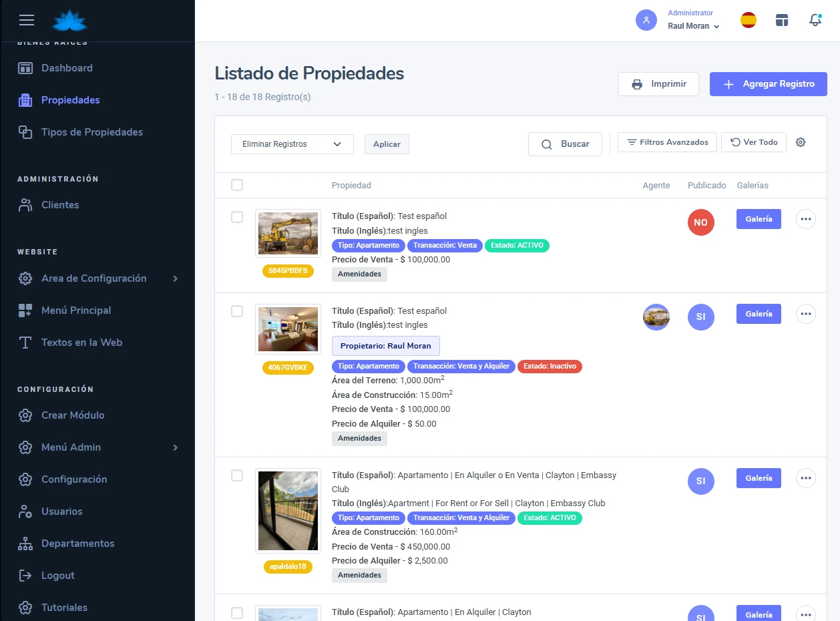
Task: Click the balcony thumbnail of apaldalo18
Action: 288,511
